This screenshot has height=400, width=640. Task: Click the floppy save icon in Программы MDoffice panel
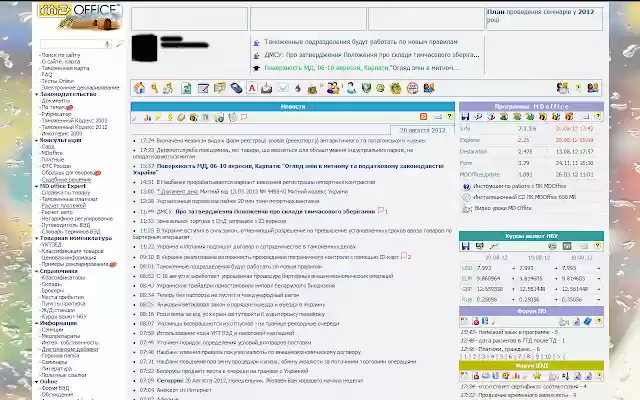pos(465,117)
